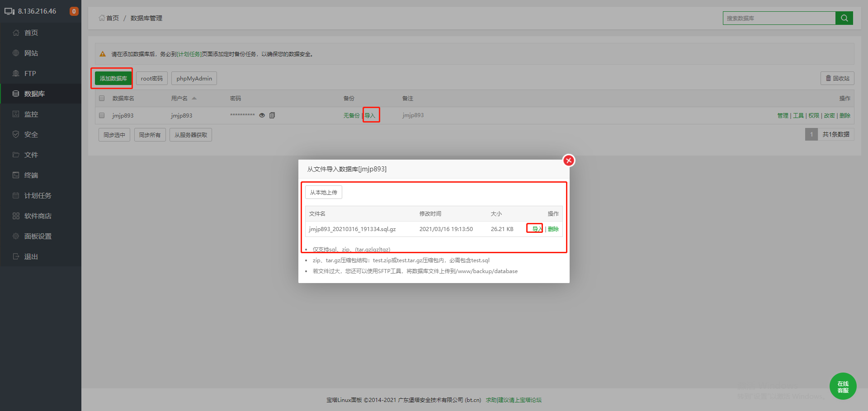Screen dimensions: 868x411
Task: Click the notification badge showing 0
Action: pos(74,11)
